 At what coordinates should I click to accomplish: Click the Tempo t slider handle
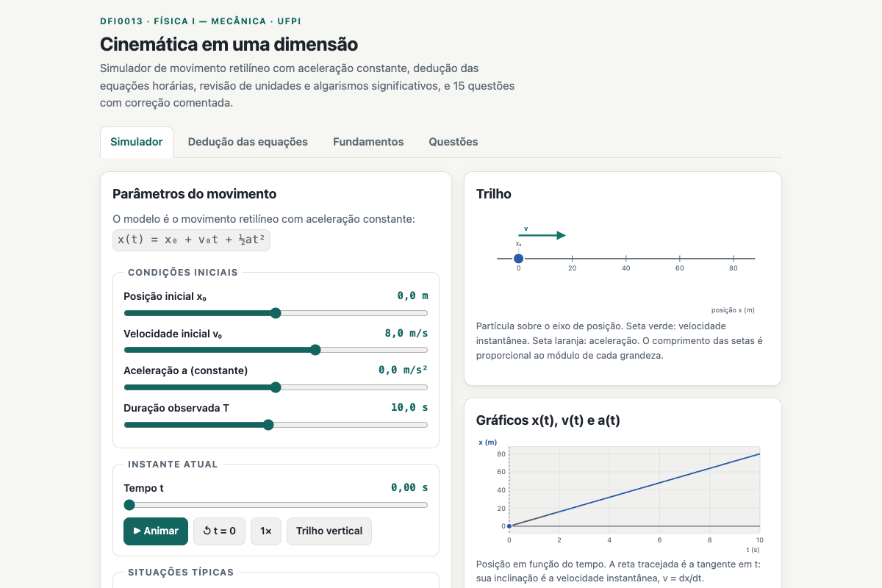click(129, 505)
